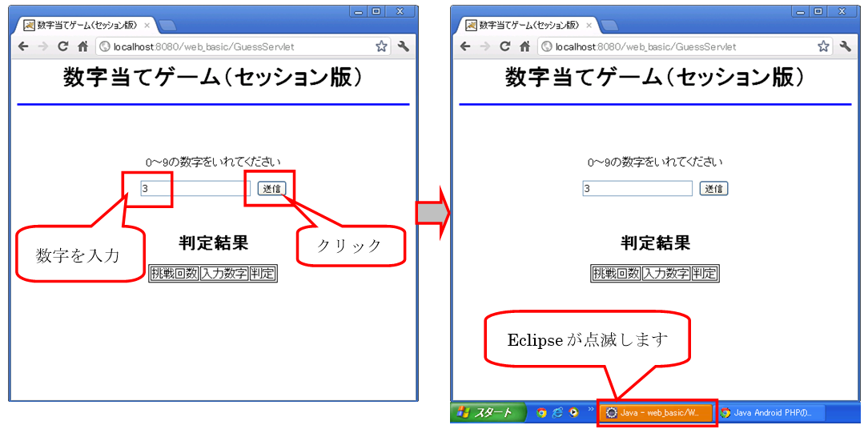Click bookmark star in the left browser window
This screenshot has height=433, width=868.
point(382,46)
